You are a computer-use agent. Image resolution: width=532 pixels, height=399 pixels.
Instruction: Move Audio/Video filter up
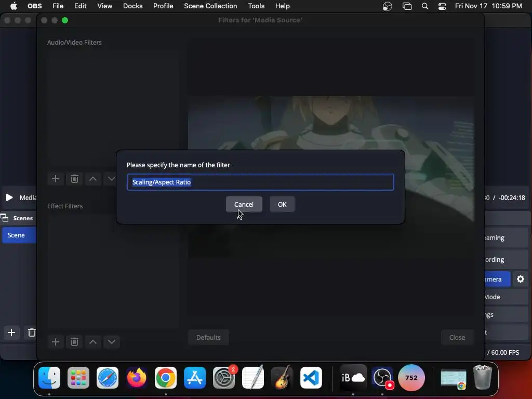(93, 179)
